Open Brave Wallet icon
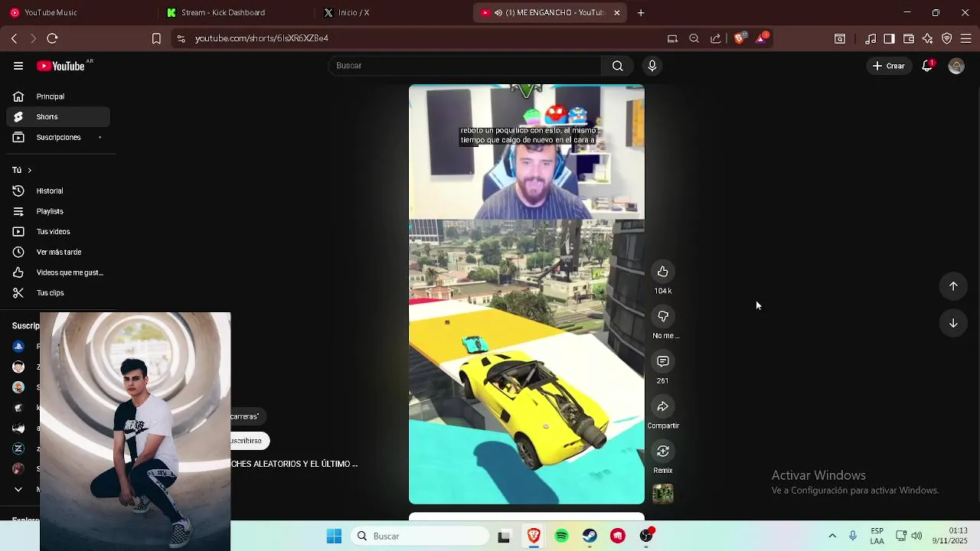 pyautogui.click(x=909, y=38)
